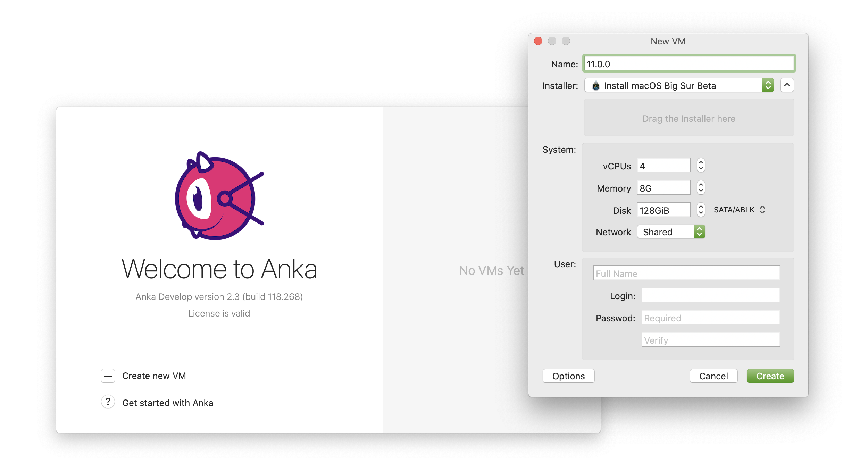Open Get started with Anka link
The height and width of the screenshot is (472, 868).
coord(168,403)
